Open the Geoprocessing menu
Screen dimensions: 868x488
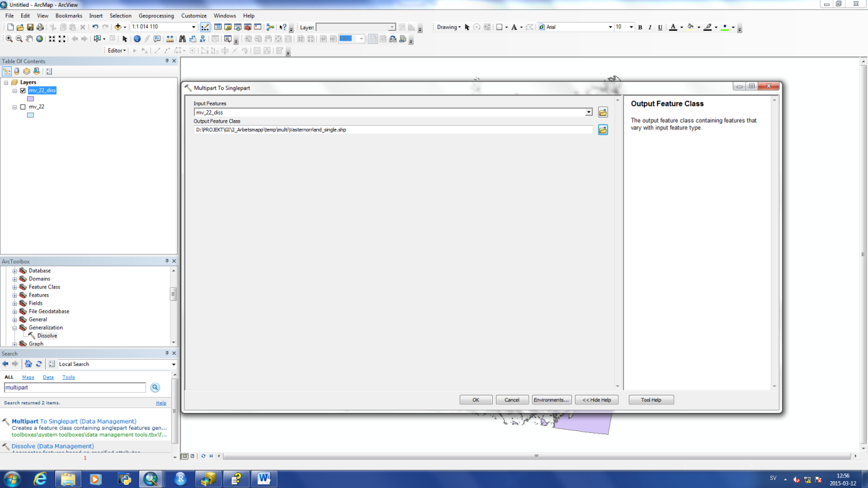click(157, 16)
